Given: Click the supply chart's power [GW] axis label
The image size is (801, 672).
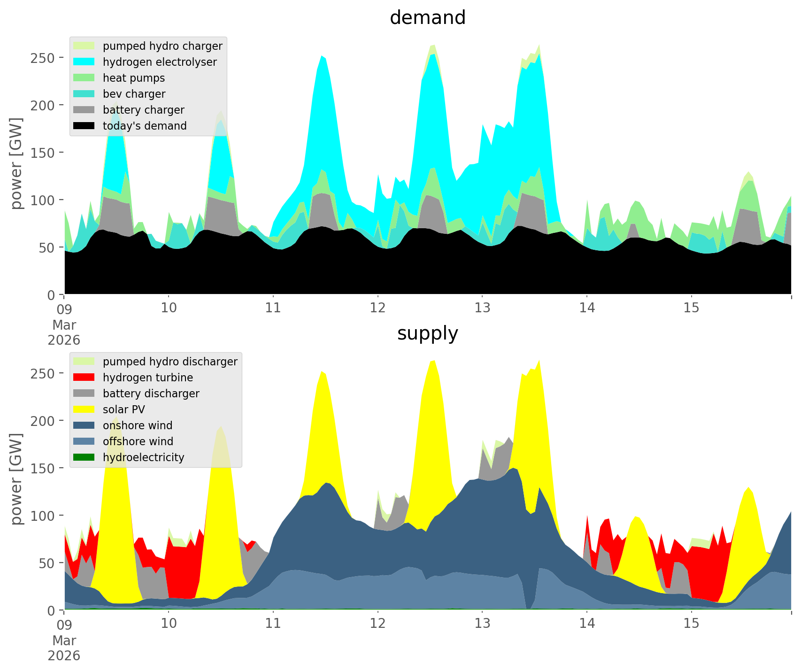Looking at the screenshot, I should tap(16, 479).
